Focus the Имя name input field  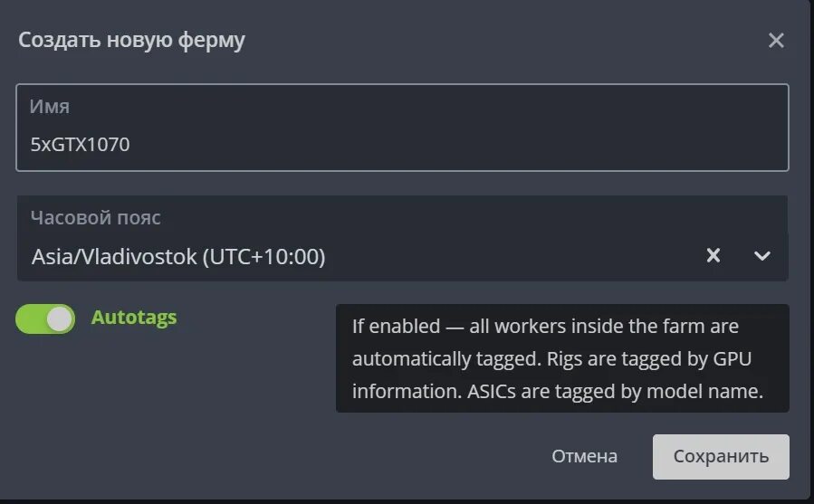[x=402, y=128]
